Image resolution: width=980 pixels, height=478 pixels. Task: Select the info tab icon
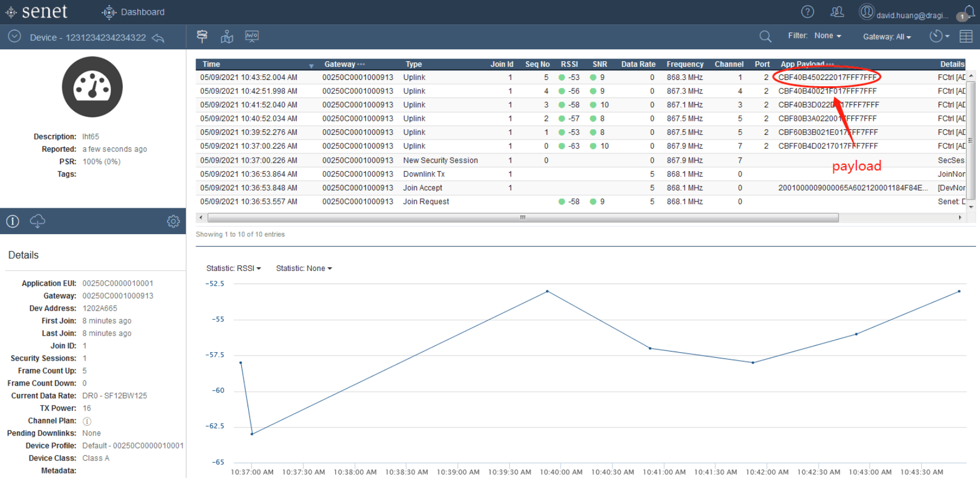click(13, 221)
